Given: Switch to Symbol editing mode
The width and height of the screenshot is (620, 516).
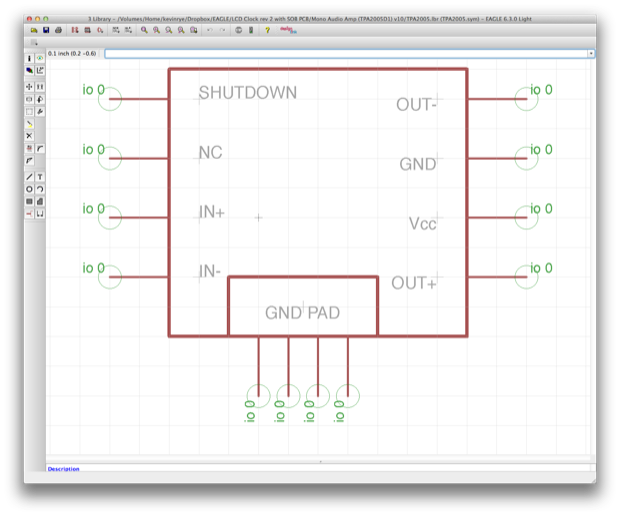Looking at the screenshot, I should point(100,30).
